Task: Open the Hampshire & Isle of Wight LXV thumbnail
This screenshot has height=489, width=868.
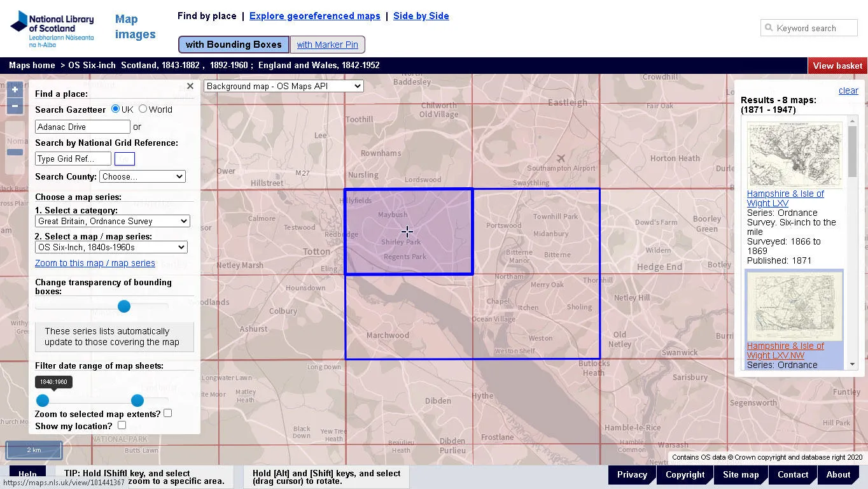Action: pyautogui.click(x=794, y=154)
